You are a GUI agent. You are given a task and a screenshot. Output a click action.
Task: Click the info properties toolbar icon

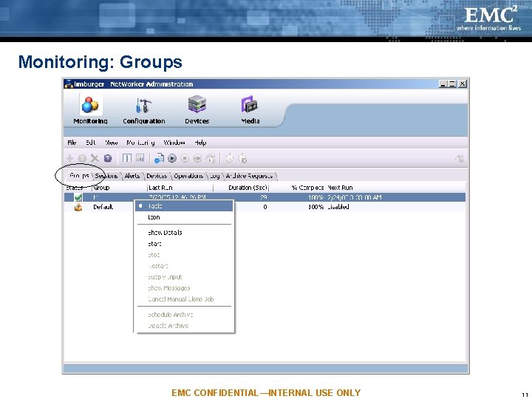click(x=82, y=158)
